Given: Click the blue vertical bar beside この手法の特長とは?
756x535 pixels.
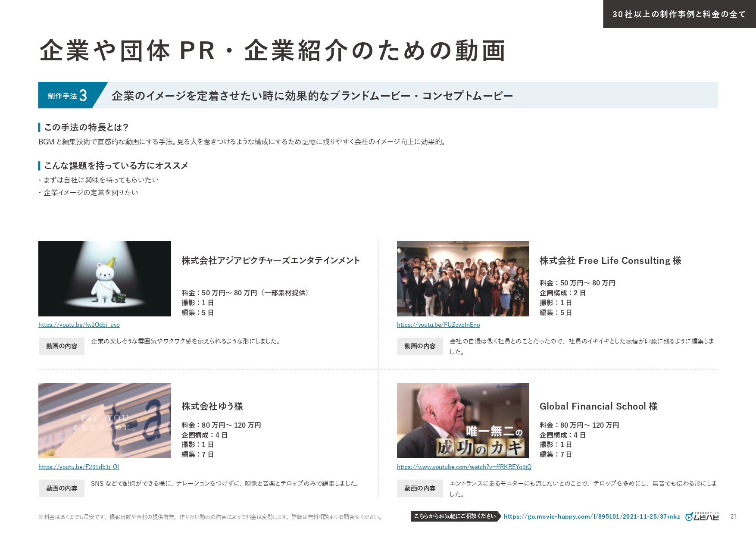Looking at the screenshot, I should click(38, 127).
